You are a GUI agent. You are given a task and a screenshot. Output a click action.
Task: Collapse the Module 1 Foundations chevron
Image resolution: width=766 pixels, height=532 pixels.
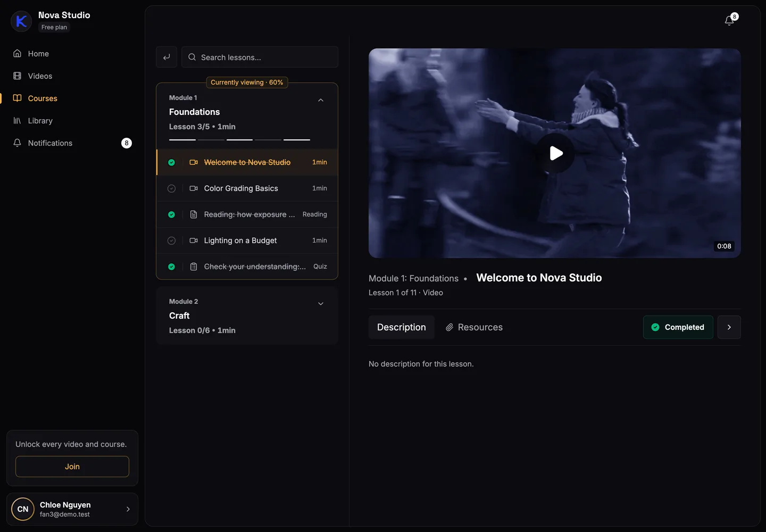(321, 100)
